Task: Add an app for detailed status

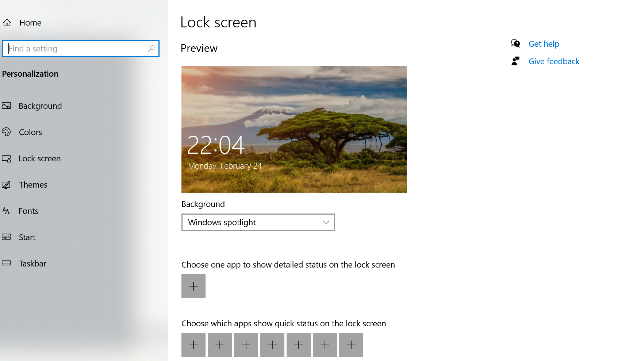Action: point(193,286)
